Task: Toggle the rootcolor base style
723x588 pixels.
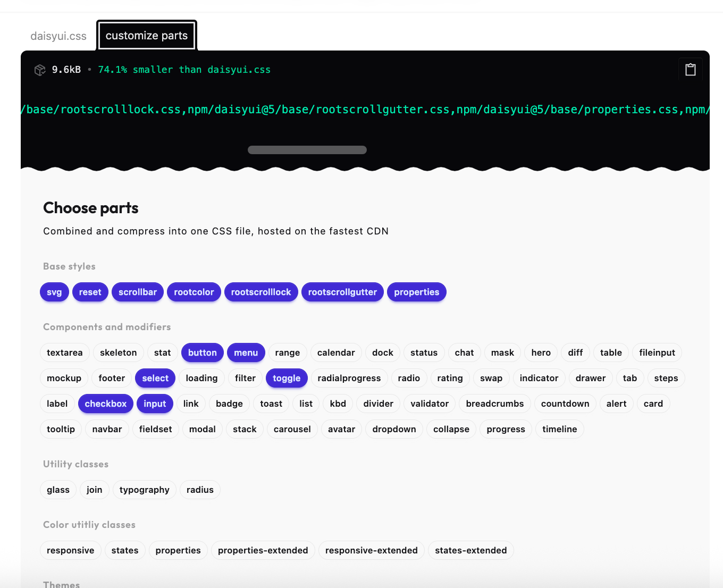Action: click(x=194, y=292)
